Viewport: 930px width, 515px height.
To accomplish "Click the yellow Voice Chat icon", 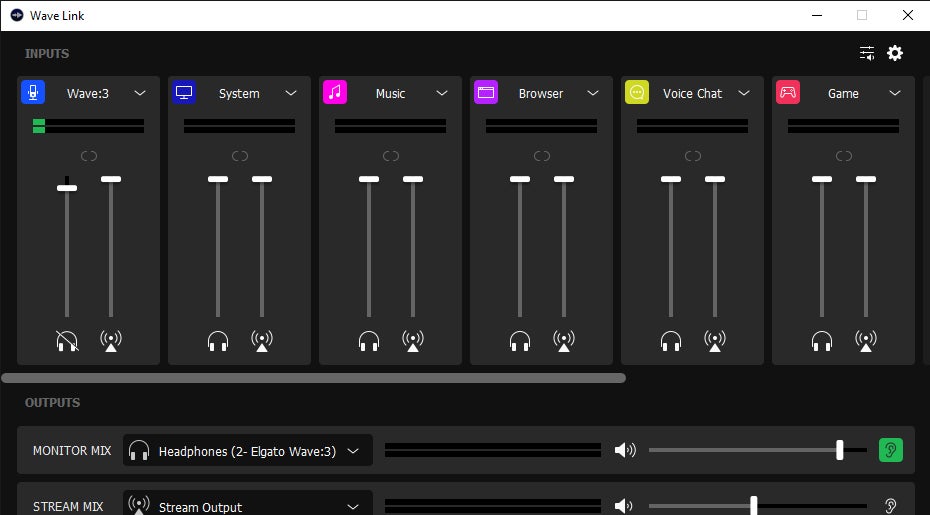I will [x=637, y=93].
